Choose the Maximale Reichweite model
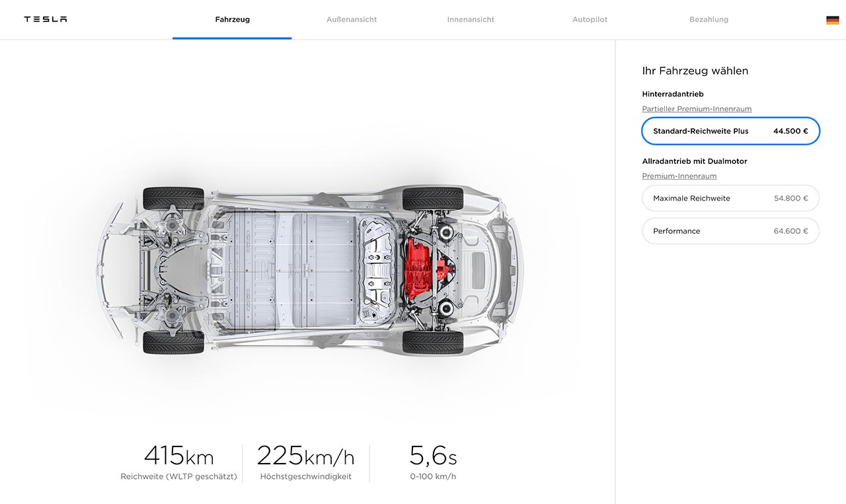 (x=730, y=198)
